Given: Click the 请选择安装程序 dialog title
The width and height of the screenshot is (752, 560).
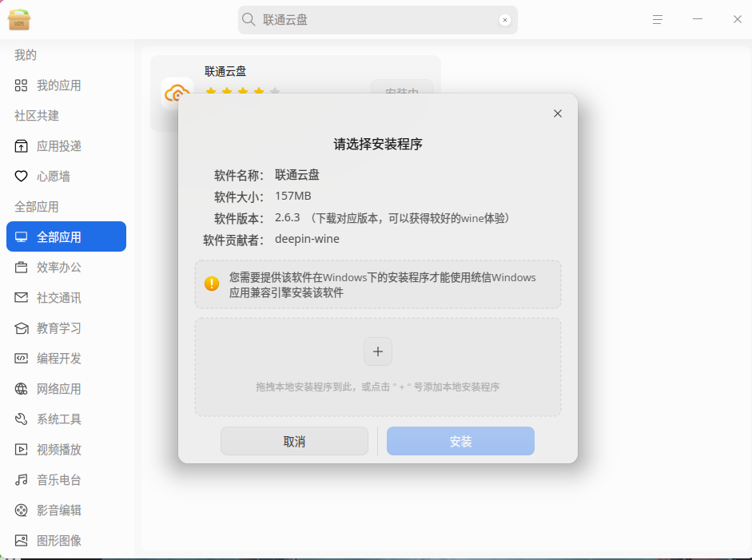Looking at the screenshot, I should coord(378,144).
